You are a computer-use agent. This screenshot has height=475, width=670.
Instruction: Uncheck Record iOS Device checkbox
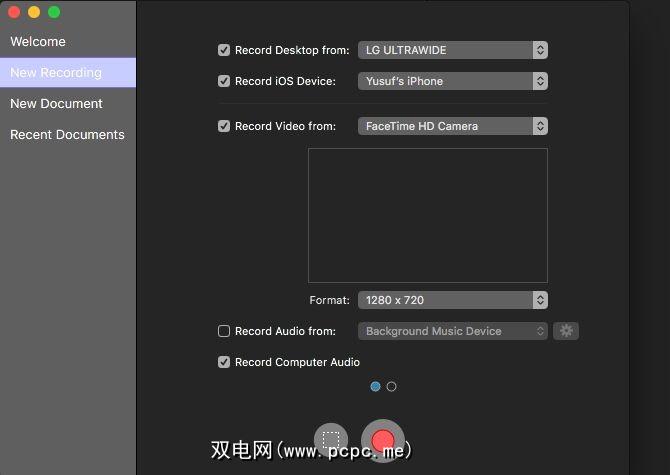pyautogui.click(x=224, y=81)
